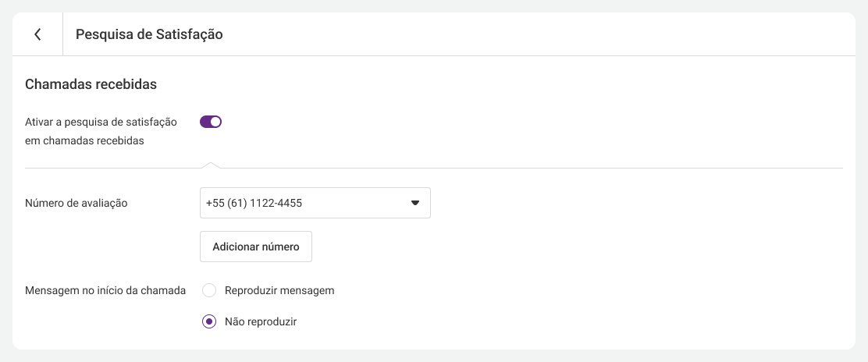
Task: Click the empty header area right of the title
Action: coord(537,34)
